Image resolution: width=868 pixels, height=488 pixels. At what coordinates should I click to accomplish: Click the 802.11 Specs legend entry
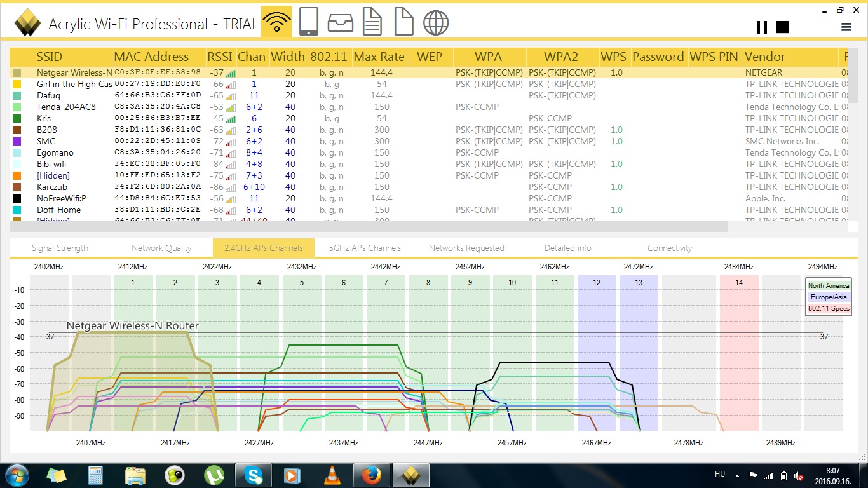(x=829, y=309)
